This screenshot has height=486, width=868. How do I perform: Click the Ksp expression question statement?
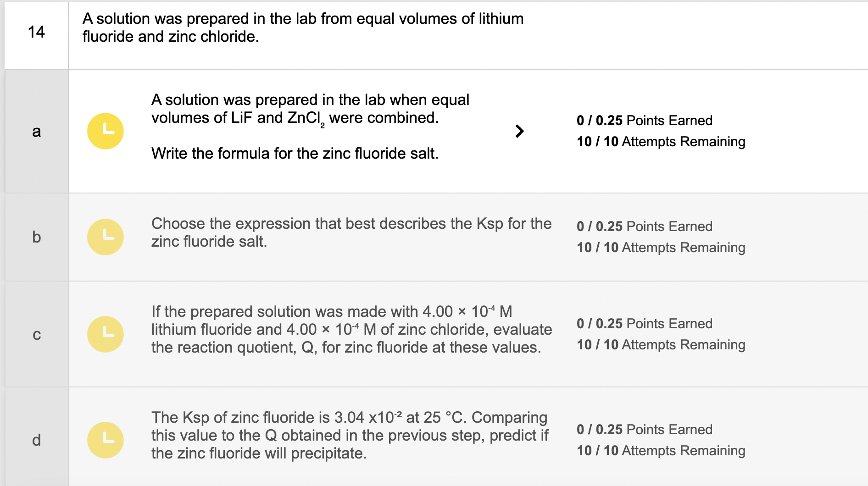351,232
